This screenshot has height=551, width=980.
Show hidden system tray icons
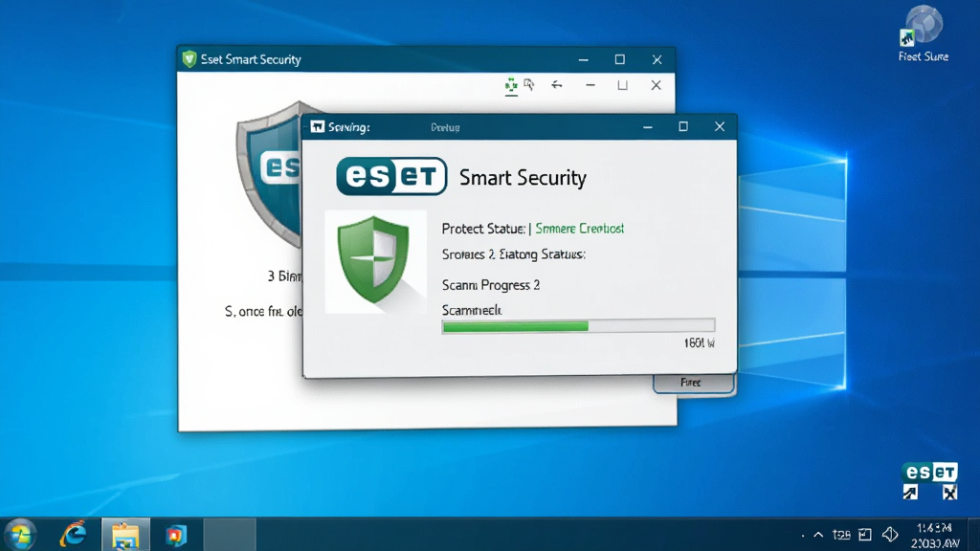(818, 535)
